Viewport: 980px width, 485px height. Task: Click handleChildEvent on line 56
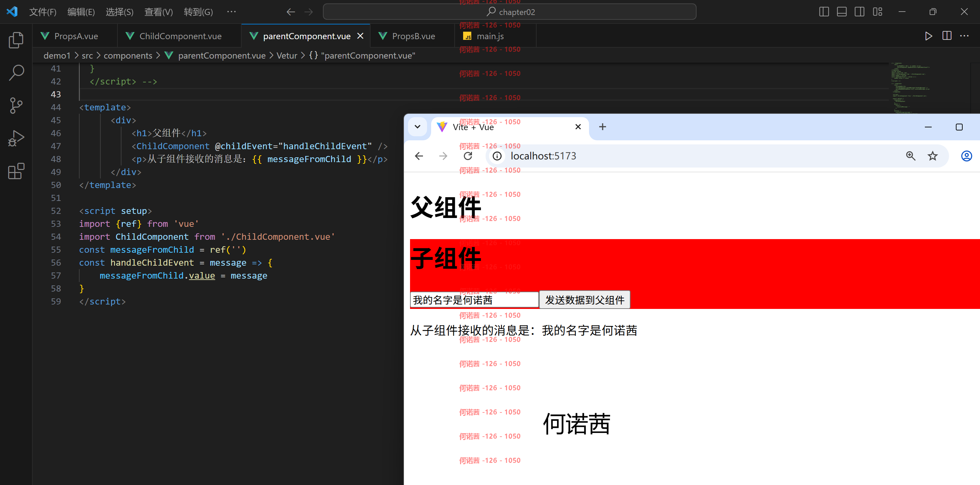click(x=152, y=263)
